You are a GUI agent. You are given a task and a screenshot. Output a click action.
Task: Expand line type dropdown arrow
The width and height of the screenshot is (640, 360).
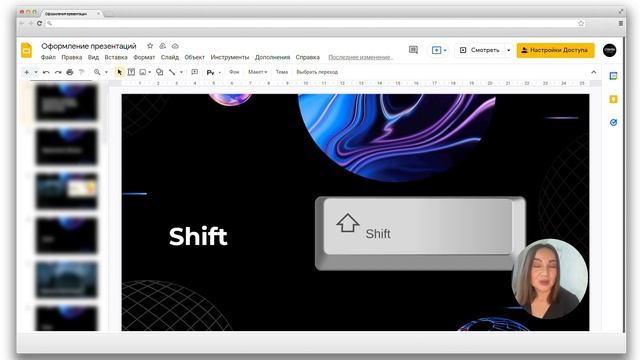coord(181,72)
